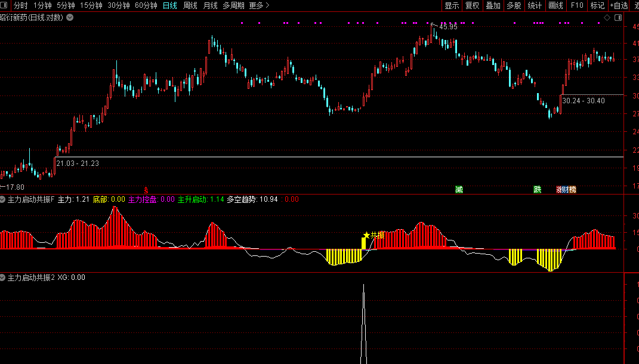Viewport: 639px width, 364px height.
Task: Click the 复权 adjustment button
Action: [473, 5]
